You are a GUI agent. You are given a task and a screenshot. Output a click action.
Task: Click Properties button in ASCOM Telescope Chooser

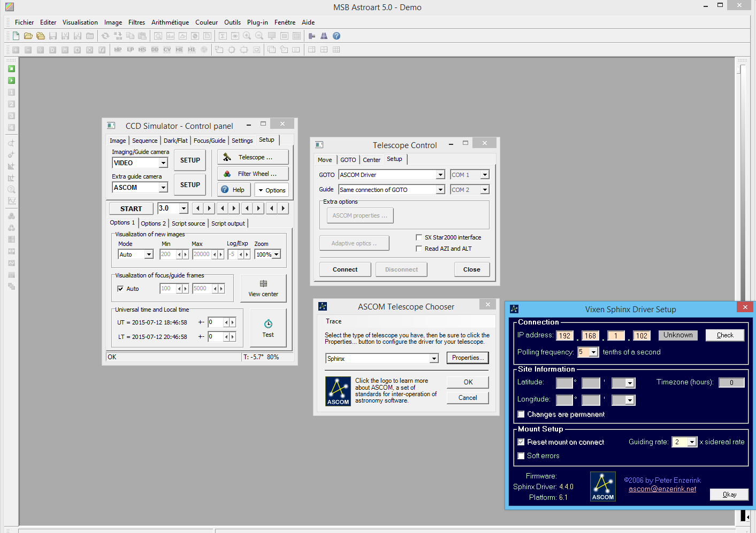[x=468, y=358]
